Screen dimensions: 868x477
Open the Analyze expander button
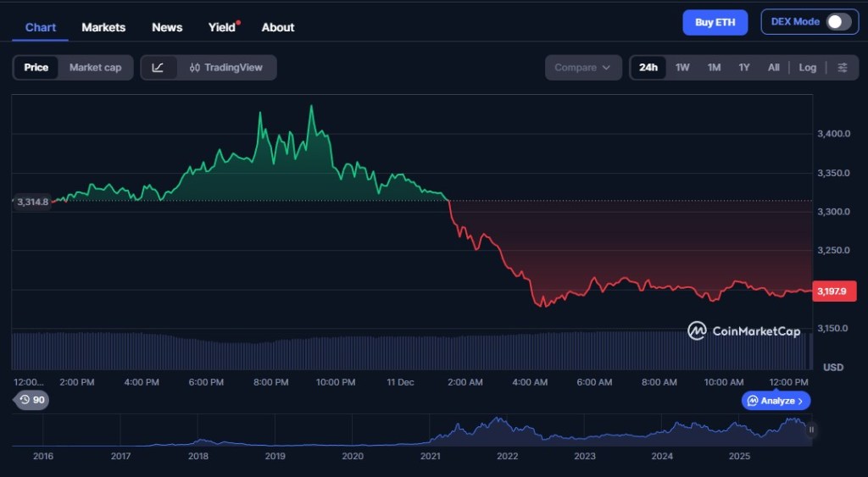776,401
